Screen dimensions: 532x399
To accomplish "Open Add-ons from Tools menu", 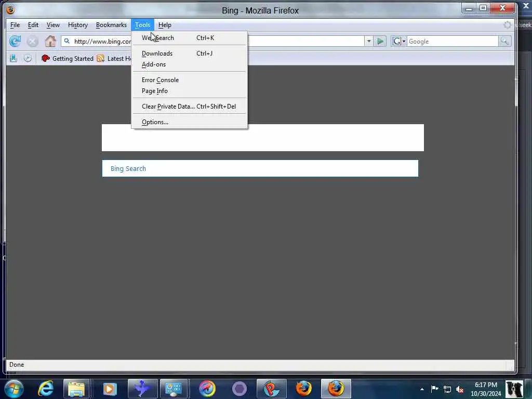I will coord(189,64).
